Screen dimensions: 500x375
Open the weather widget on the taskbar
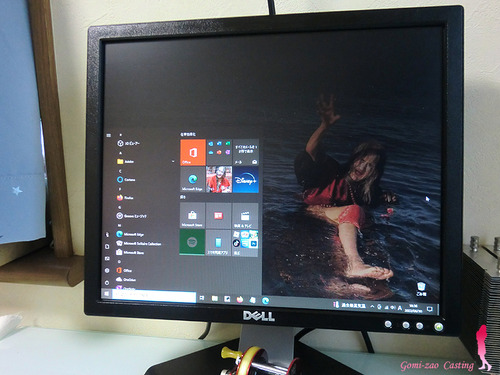click(x=349, y=305)
